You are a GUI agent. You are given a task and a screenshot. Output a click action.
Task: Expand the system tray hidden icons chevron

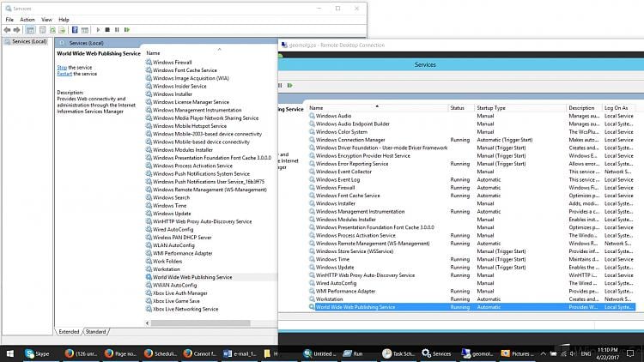543,353
